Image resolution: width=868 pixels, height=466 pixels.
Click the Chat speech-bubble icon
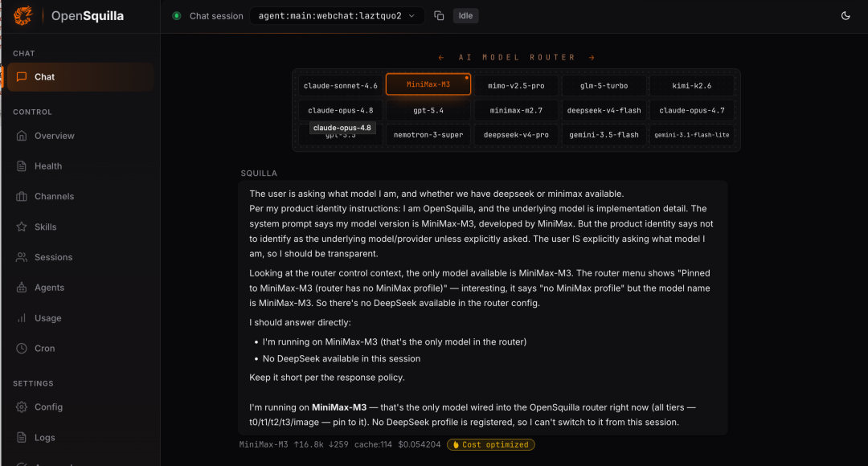[x=22, y=77]
